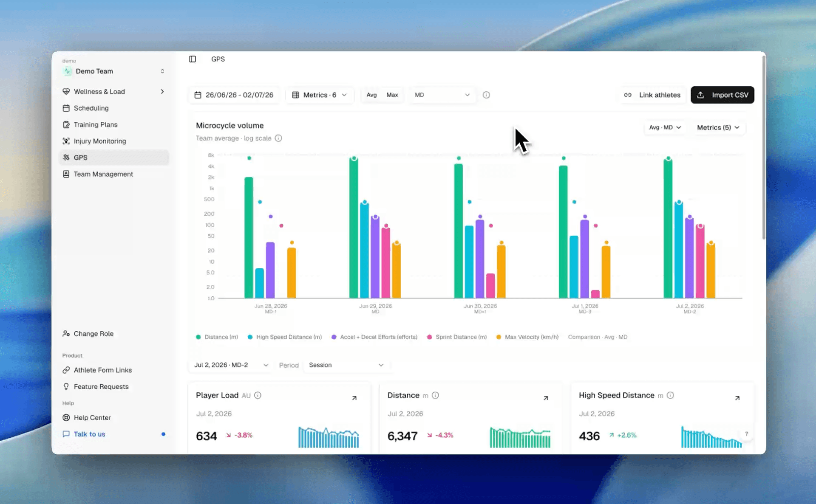Open the Avg · MD chart dropdown

coord(665,127)
